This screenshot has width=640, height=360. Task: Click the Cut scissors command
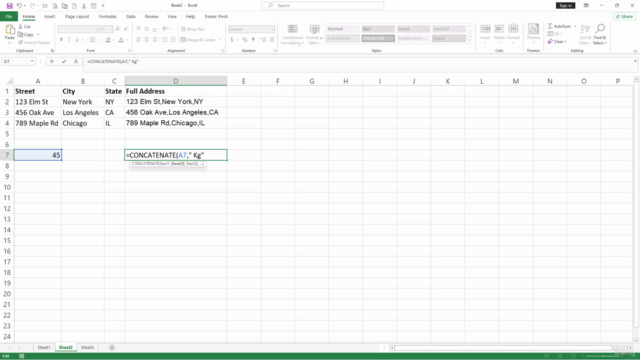click(24, 27)
